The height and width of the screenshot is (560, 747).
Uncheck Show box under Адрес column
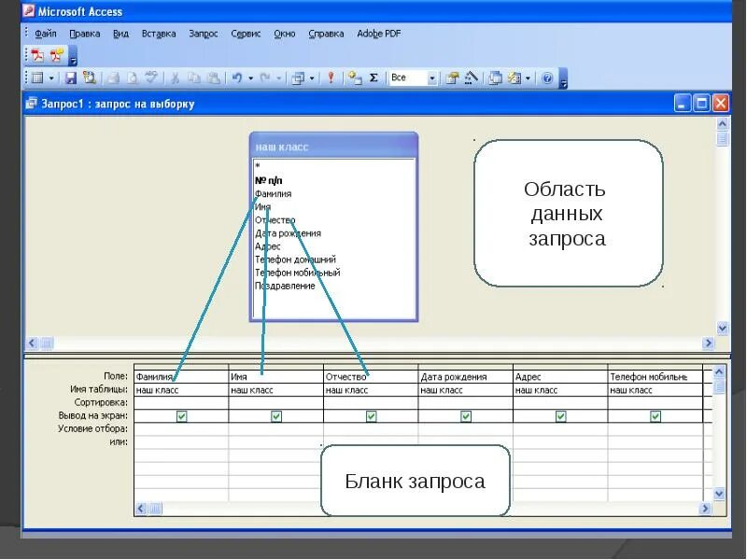click(561, 416)
